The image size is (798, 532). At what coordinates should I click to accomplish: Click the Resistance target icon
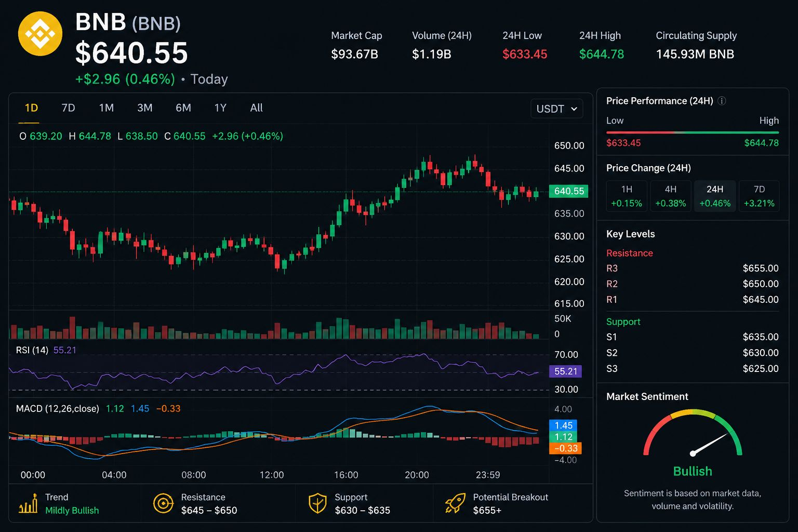click(163, 503)
